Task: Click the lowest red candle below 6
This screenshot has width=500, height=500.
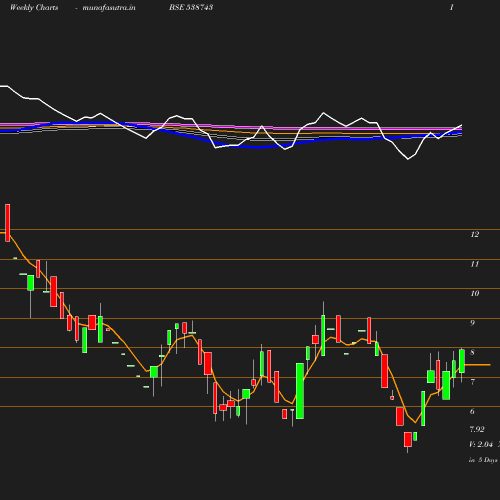Action: [408, 439]
